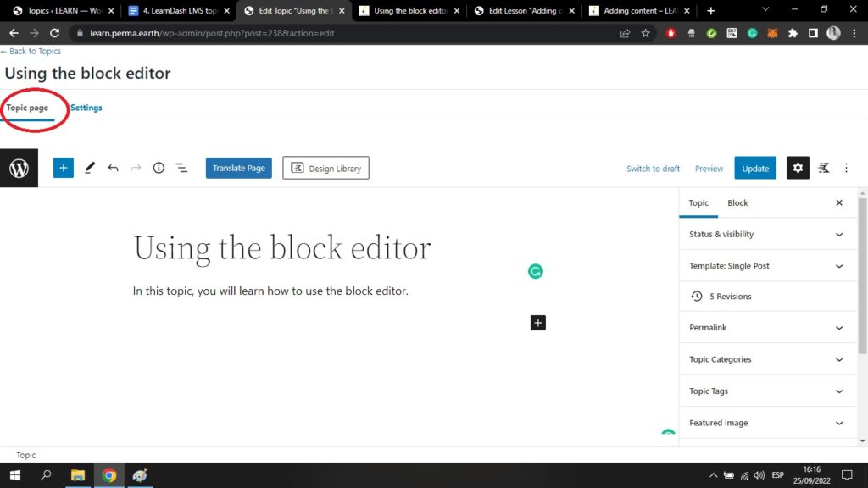Open Chrome from the Windows taskbar
Image resolution: width=868 pixels, height=488 pixels.
coord(109,475)
